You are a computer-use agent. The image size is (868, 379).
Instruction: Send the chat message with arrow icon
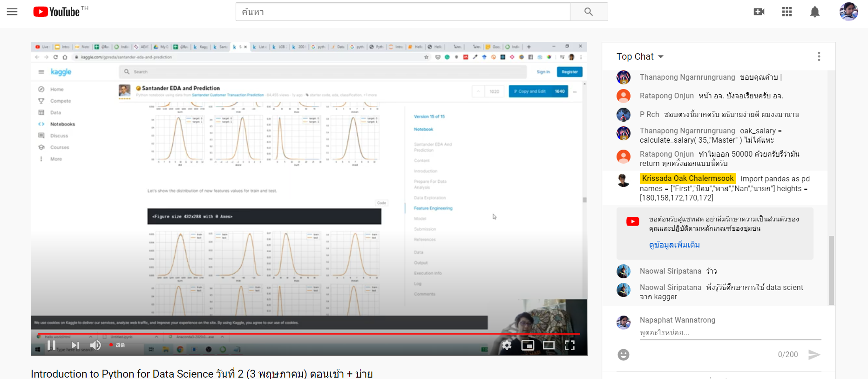814,355
